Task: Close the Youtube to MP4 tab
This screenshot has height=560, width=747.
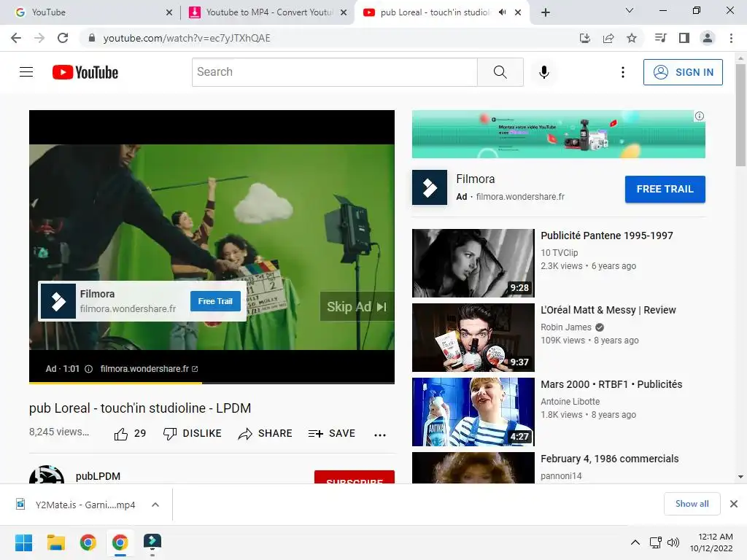Action: [x=343, y=12]
